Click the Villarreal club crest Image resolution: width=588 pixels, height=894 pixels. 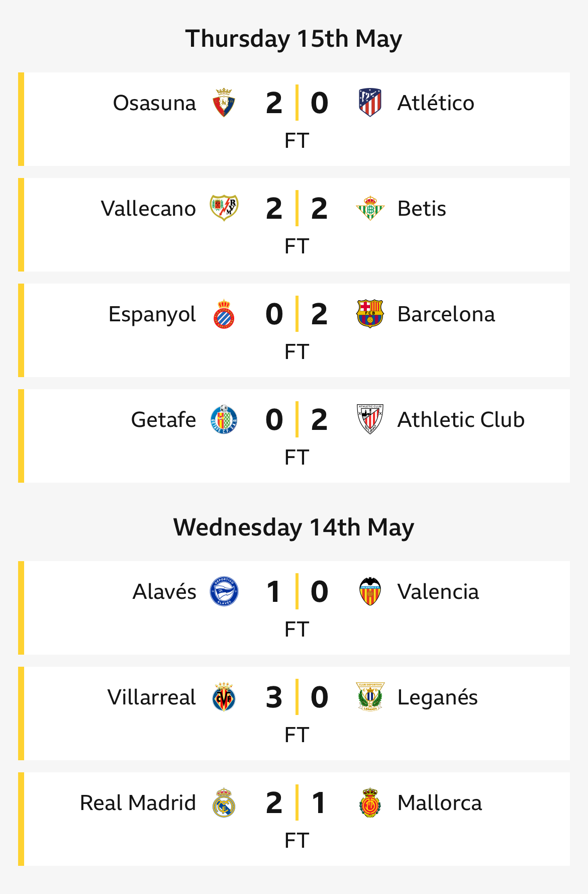[x=224, y=697]
